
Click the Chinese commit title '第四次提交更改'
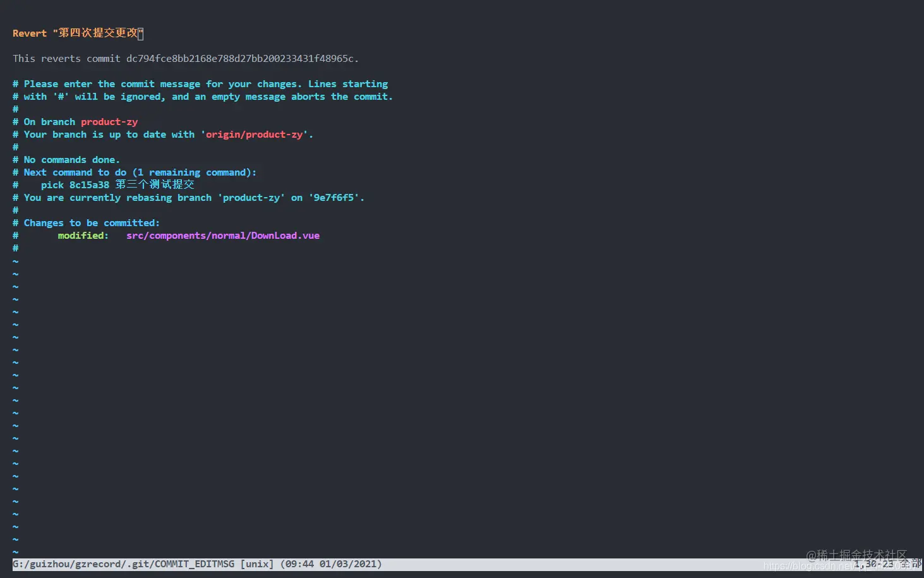[x=98, y=33]
